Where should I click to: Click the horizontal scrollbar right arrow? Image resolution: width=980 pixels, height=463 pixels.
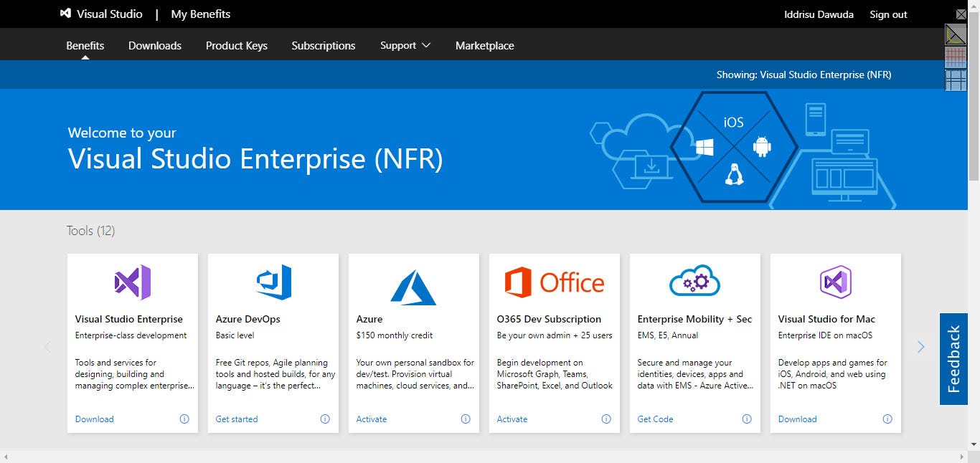(x=962, y=457)
